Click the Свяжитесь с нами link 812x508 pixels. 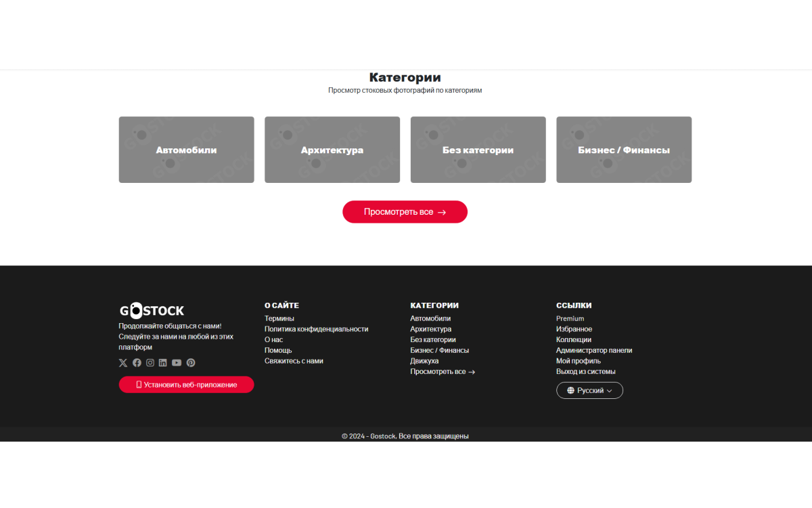[x=294, y=361]
